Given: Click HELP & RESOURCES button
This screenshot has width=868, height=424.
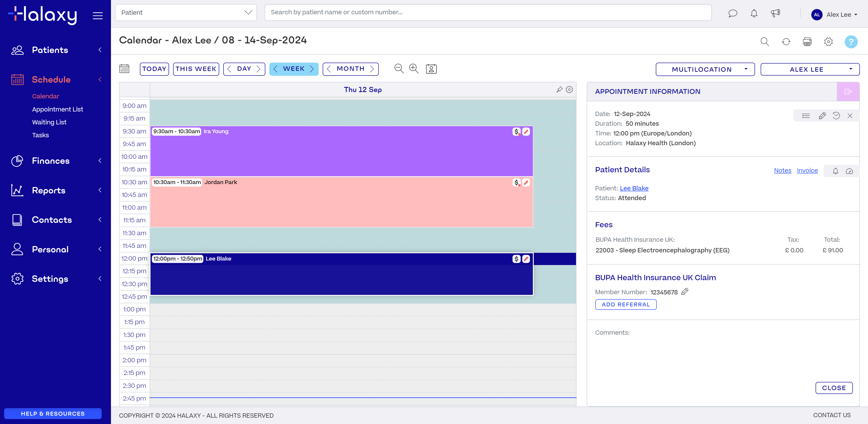Looking at the screenshot, I should point(53,414).
